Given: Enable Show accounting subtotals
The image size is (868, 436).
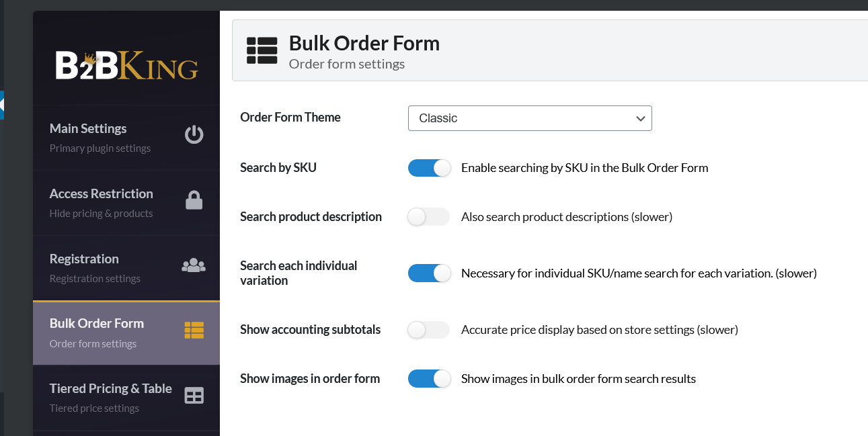Looking at the screenshot, I should click(x=428, y=329).
